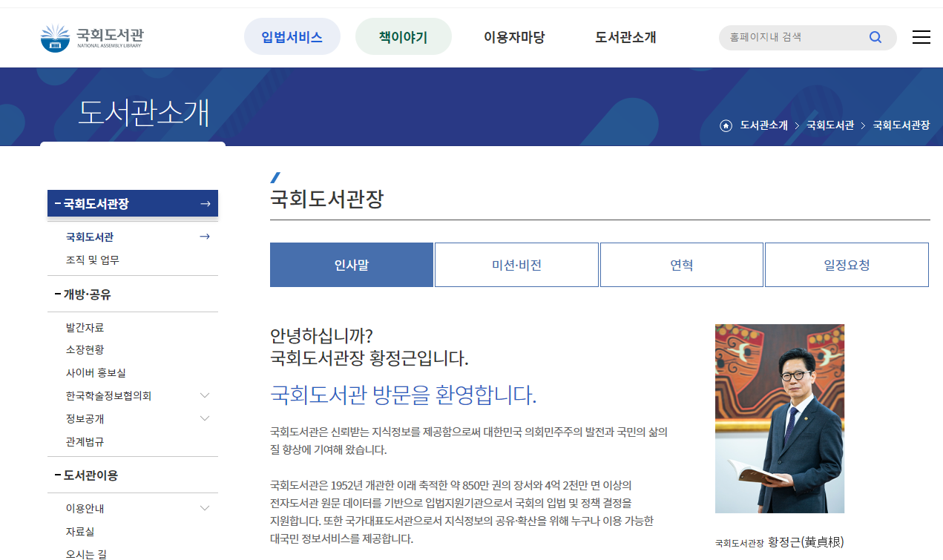Switch to the 일정요청 tab
The image size is (943, 560).
(x=847, y=265)
